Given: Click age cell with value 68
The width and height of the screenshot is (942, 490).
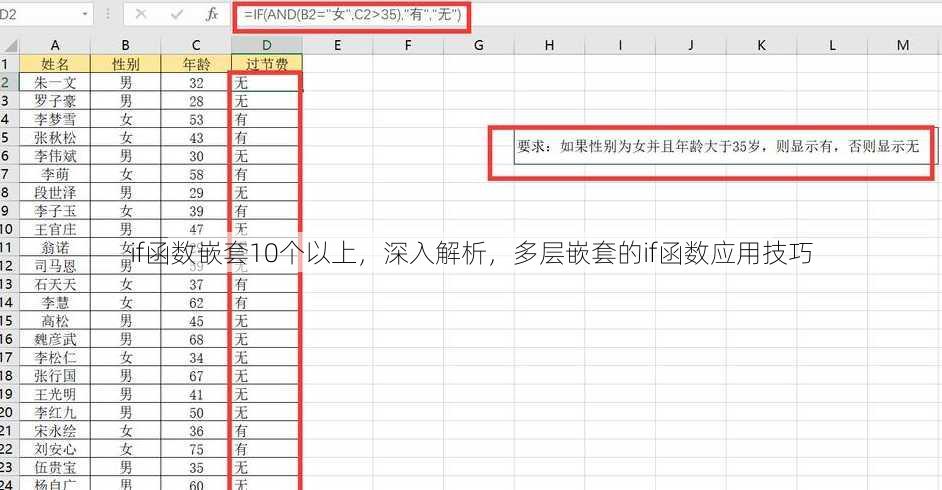Looking at the screenshot, I should pos(196,339).
